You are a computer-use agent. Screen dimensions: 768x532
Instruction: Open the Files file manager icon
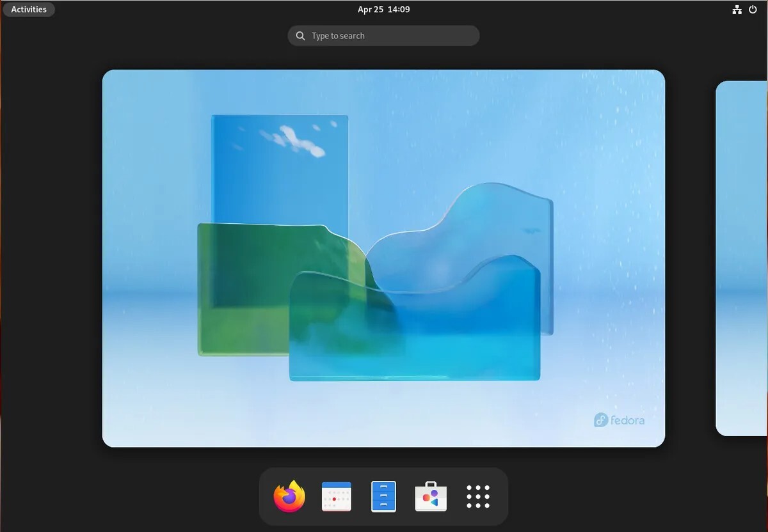click(384, 497)
